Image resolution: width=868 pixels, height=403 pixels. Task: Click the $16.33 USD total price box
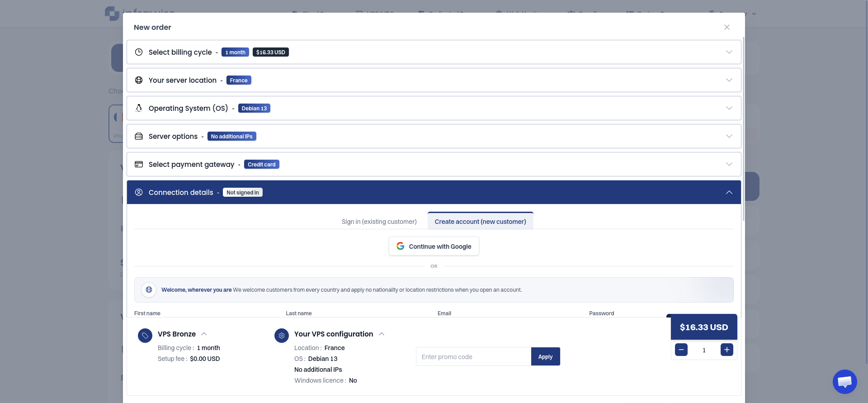[x=704, y=327]
